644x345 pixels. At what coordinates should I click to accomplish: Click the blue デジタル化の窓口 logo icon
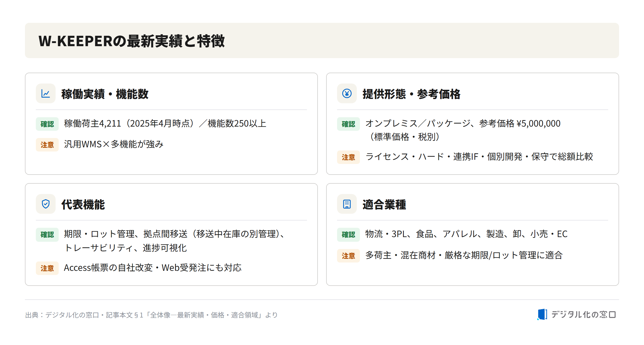542,314
